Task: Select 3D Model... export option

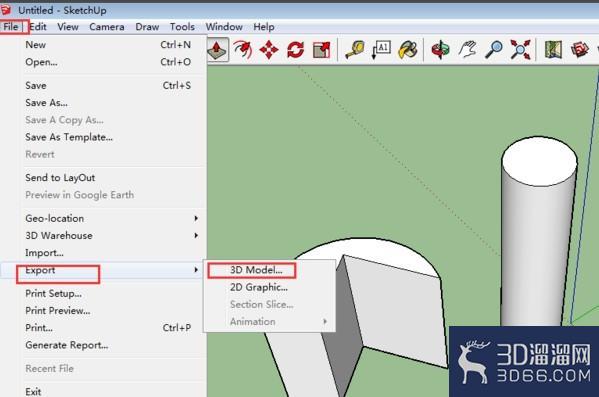Action: point(269,270)
